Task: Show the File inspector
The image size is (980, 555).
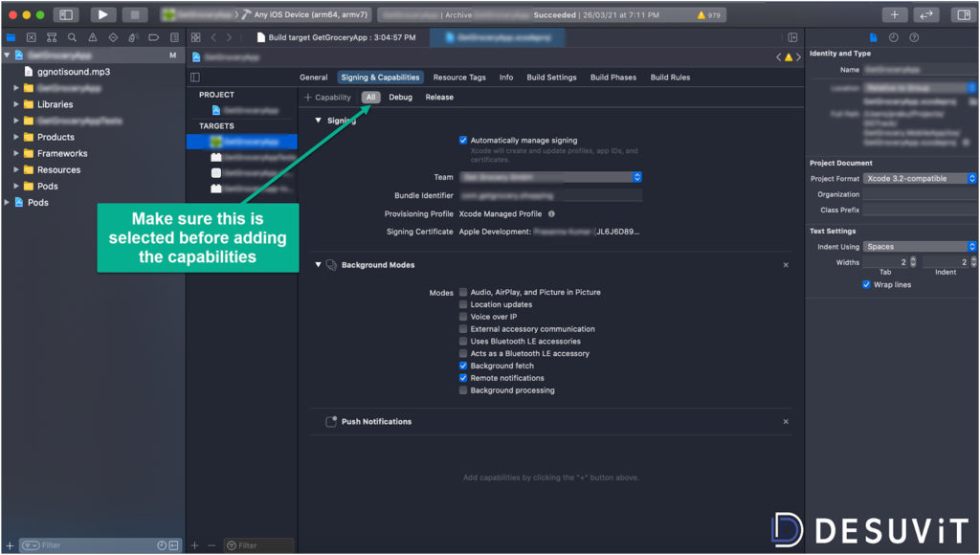Action: 873,37
